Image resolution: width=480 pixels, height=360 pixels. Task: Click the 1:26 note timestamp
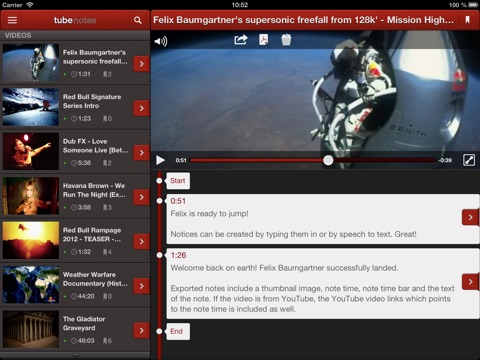coord(178,255)
